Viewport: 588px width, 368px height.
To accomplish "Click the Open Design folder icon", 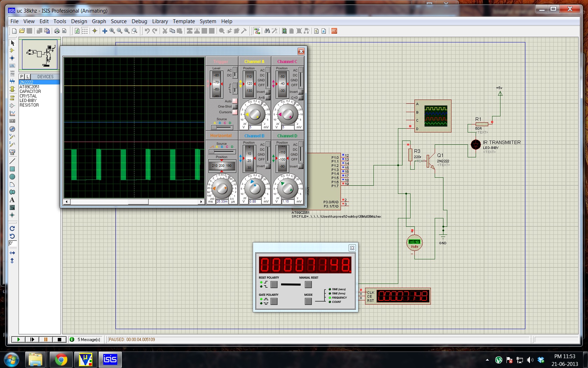I will point(22,31).
